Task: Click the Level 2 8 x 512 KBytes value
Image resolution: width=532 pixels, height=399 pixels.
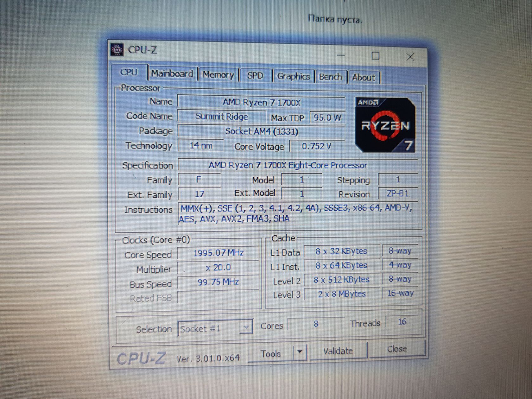Action: (x=341, y=280)
